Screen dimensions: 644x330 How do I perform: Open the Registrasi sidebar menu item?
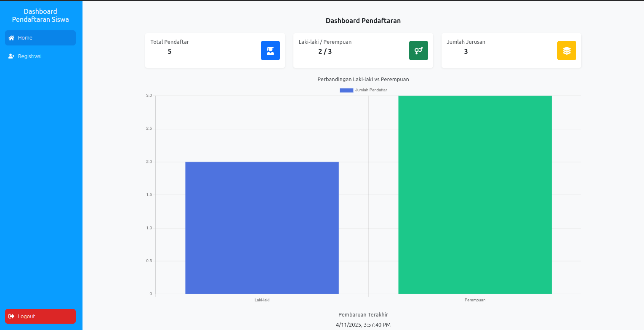pyautogui.click(x=29, y=56)
